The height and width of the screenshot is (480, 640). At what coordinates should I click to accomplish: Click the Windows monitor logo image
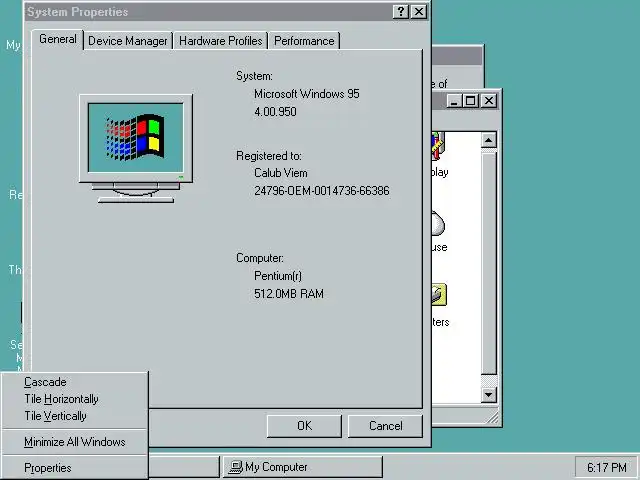pos(136,149)
